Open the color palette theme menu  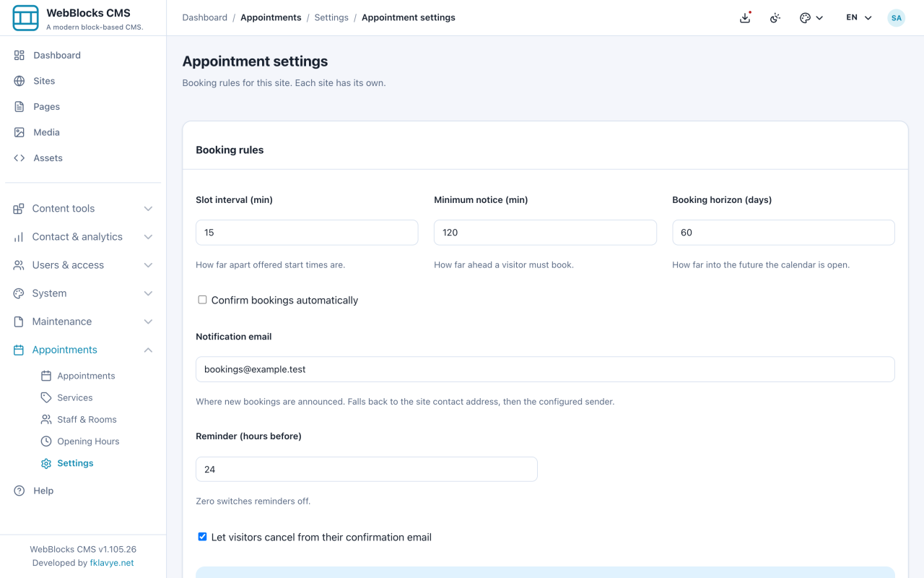click(x=811, y=18)
